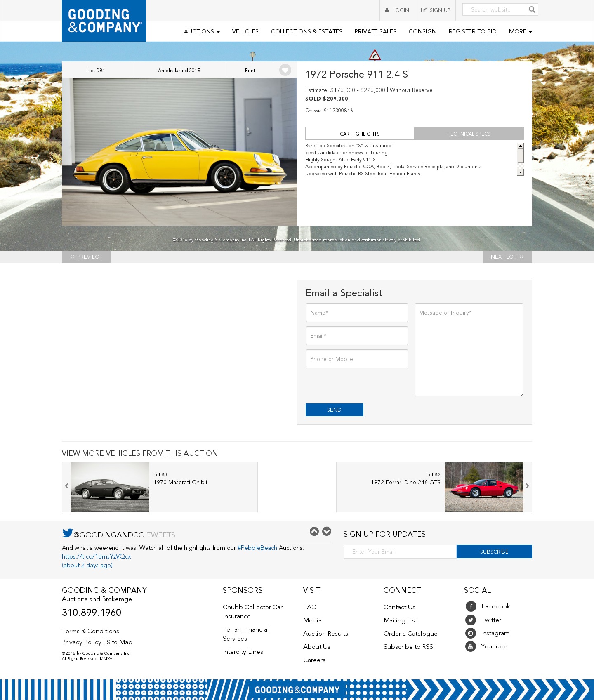Select Car Highlights tab
Image resolution: width=594 pixels, height=700 pixels.
point(360,134)
